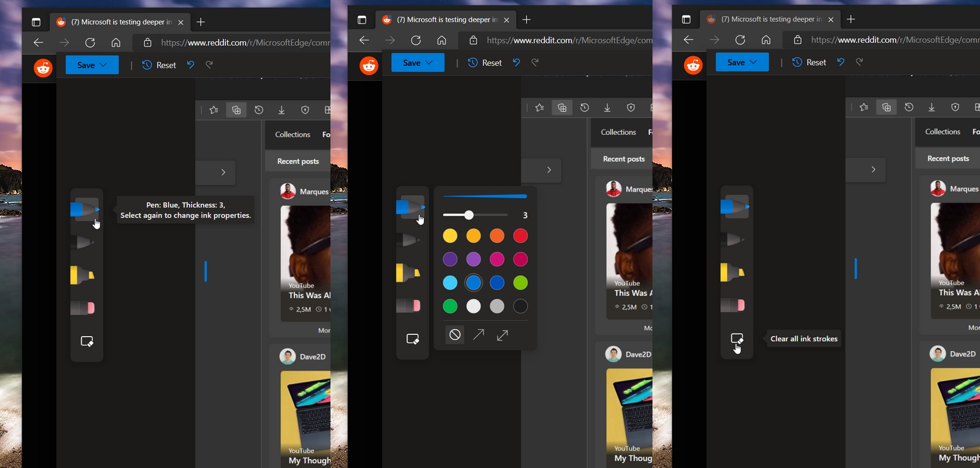
Task: Choose the double-headed arrow line style
Action: 503,335
